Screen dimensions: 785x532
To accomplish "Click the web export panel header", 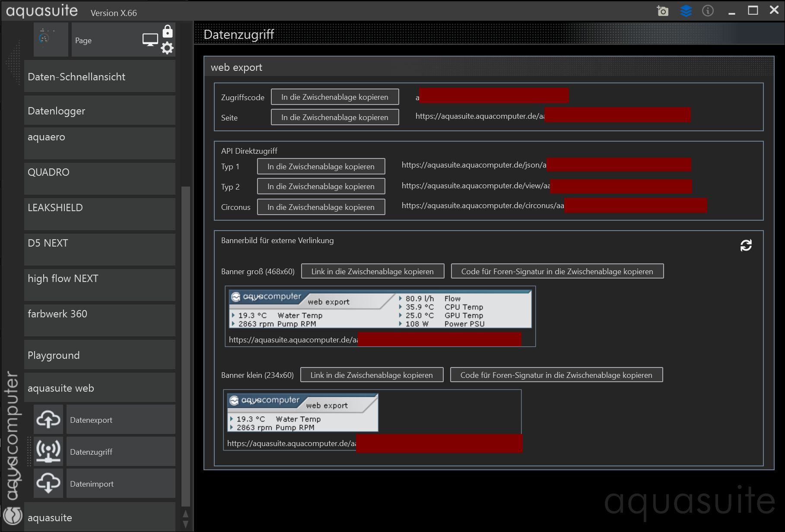I will point(489,67).
